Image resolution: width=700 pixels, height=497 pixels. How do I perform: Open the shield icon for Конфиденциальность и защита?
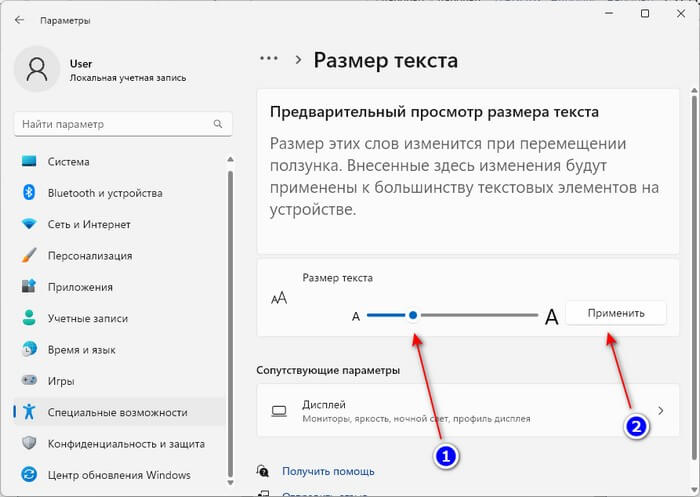[29, 443]
